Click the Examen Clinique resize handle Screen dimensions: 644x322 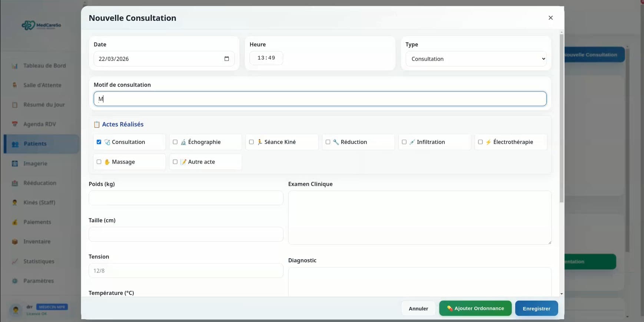coord(550,242)
